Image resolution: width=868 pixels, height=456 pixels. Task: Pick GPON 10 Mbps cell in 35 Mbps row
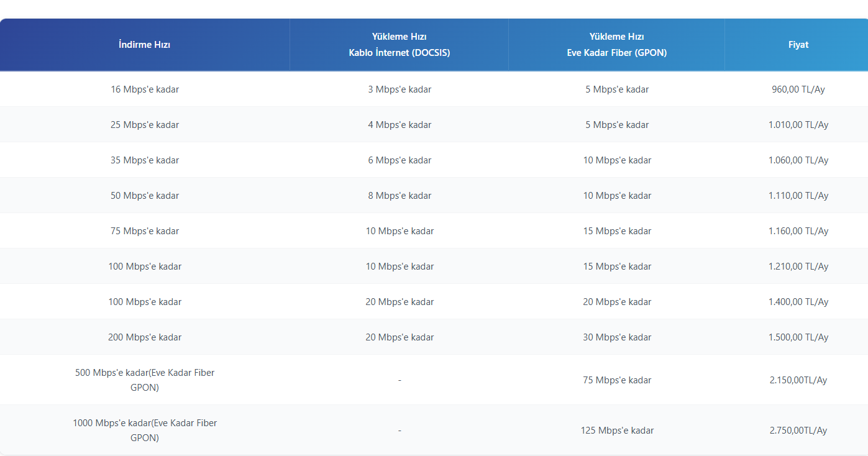[x=617, y=160]
